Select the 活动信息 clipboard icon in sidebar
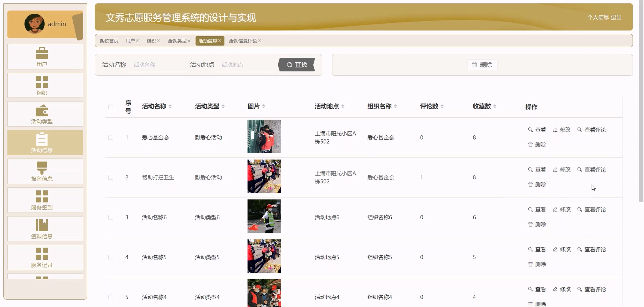The image size is (644, 307). pyautogui.click(x=42, y=139)
